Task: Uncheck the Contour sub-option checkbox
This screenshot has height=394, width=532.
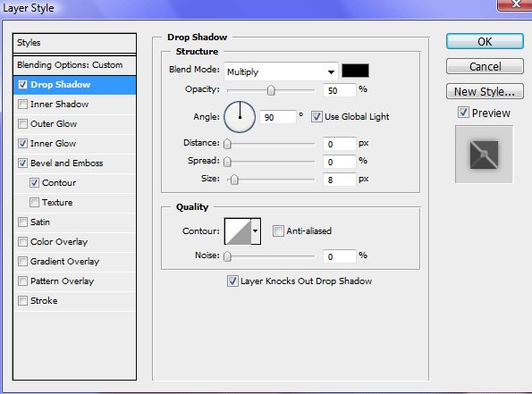Action: click(34, 183)
